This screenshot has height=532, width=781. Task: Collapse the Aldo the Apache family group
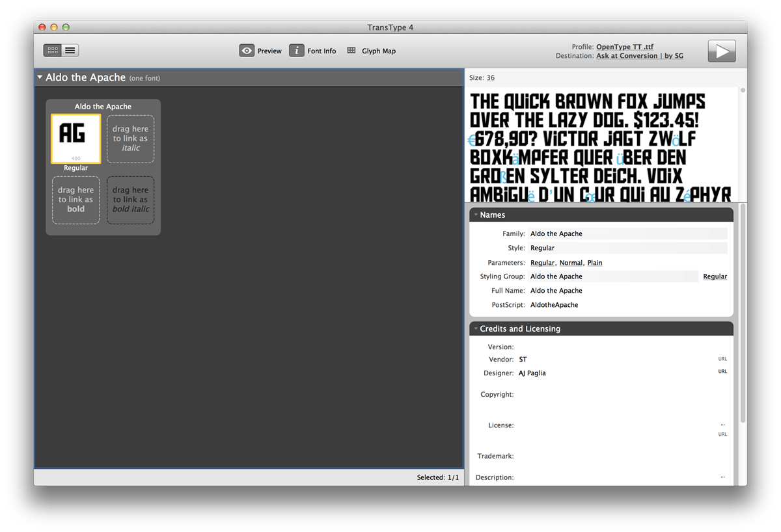click(40, 77)
